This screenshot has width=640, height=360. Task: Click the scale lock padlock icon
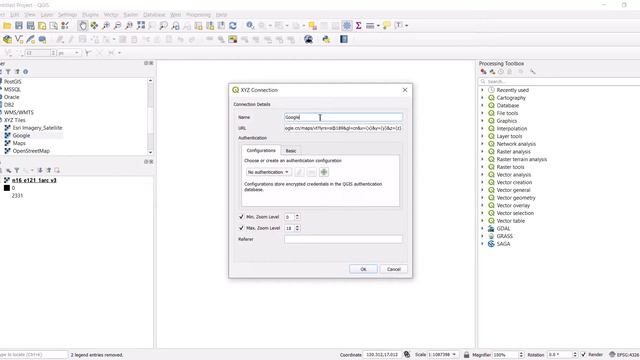click(467, 354)
